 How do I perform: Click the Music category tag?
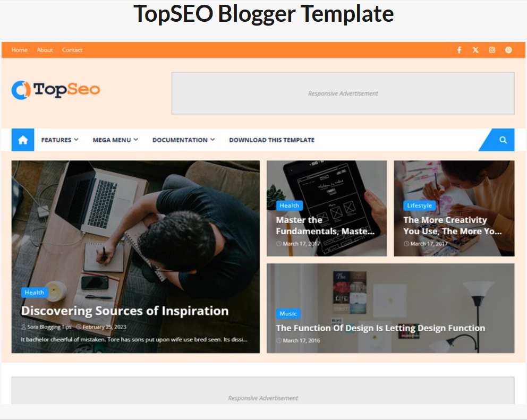click(288, 313)
